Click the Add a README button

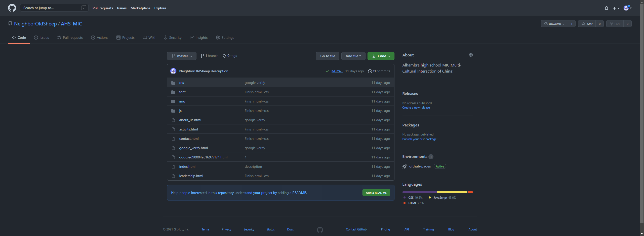pyautogui.click(x=376, y=193)
